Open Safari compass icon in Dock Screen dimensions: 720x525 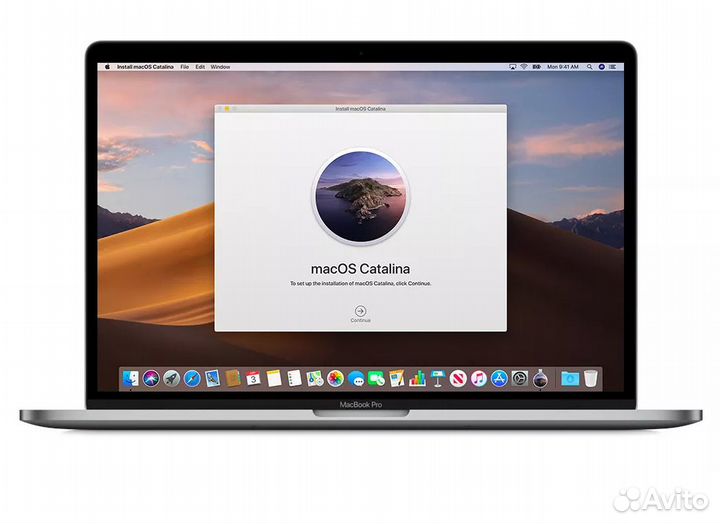pyautogui.click(x=192, y=379)
